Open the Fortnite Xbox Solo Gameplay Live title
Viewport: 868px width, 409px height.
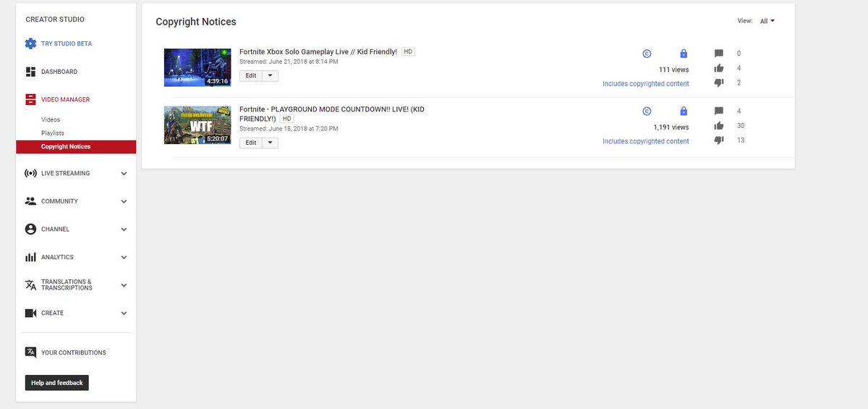(318, 52)
